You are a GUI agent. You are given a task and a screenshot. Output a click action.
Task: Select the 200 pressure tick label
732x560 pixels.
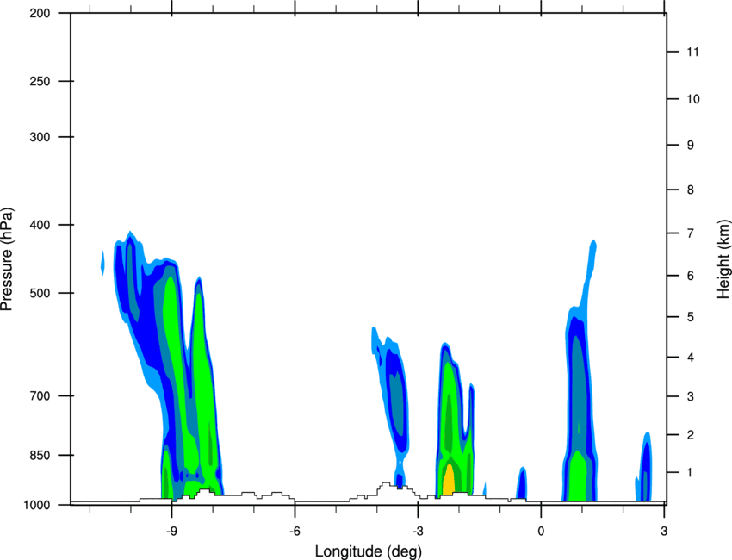coord(40,13)
